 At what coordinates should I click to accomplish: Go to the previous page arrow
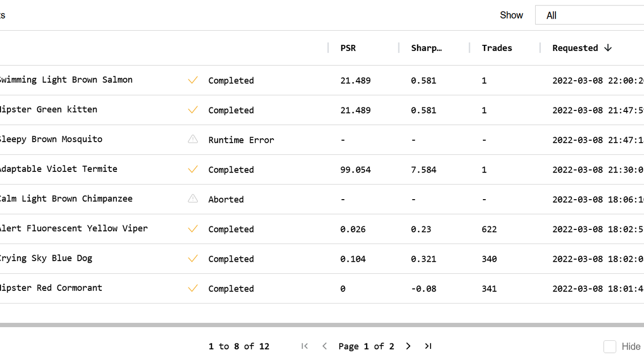click(325, 346)
